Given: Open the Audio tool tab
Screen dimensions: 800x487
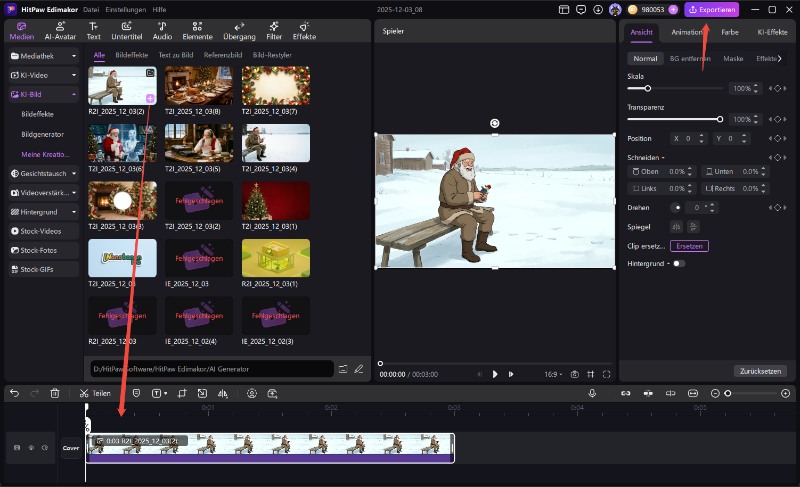Looking at the screenshot, I should [162, 31].
